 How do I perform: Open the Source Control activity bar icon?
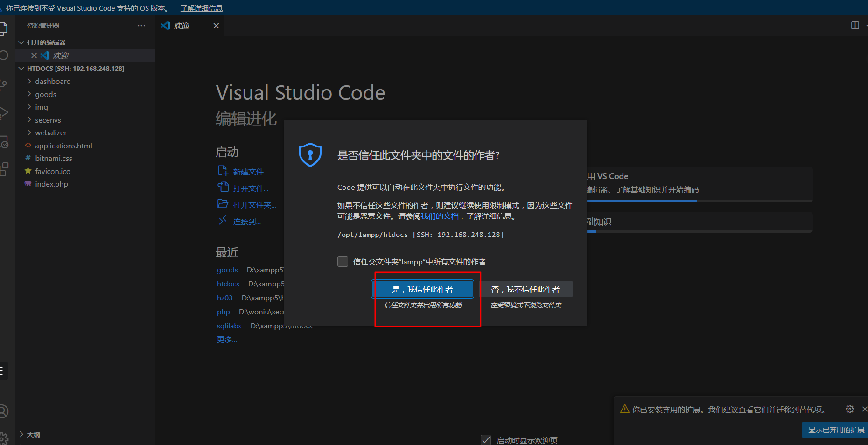[3, 85]
